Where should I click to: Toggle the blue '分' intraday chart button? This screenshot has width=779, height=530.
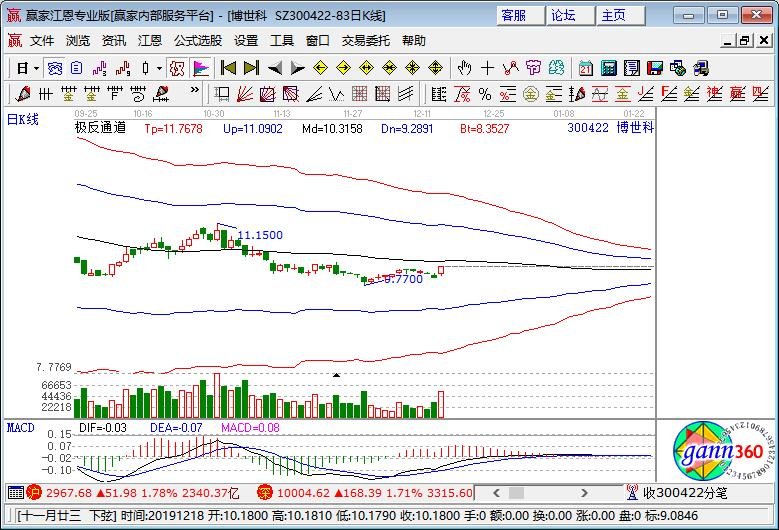[54, 68]
